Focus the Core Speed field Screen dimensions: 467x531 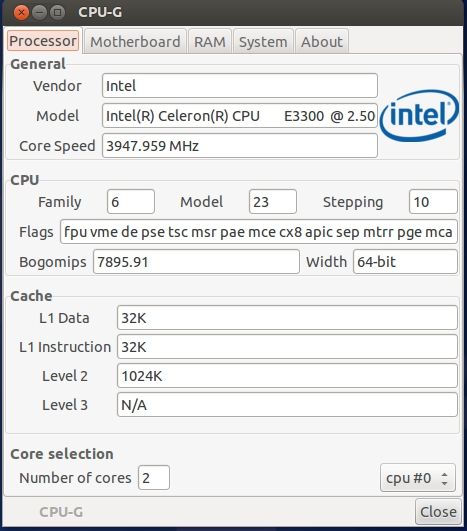tap(240, 146)
